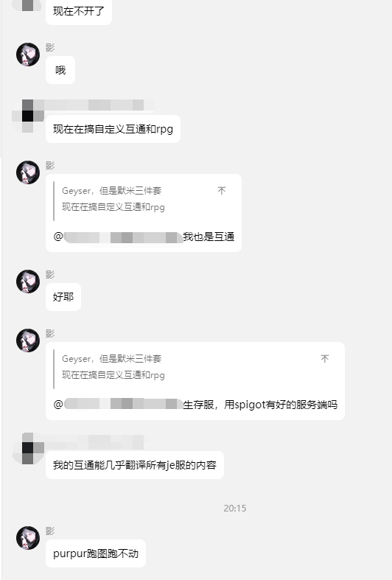Screen dimensions: 392x580
Task: Click 影's avatar beside purpur跑图跑不动 message
Action: click(x=28, y=538)
